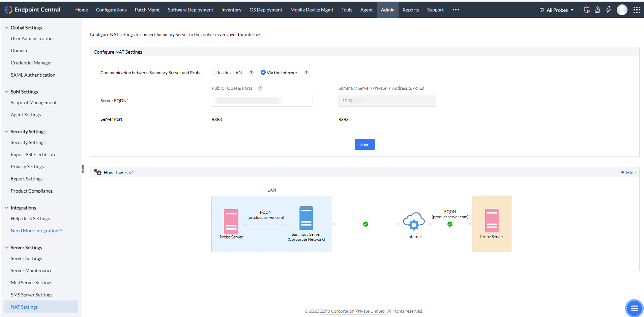Click the Summary Server private IP field

click(x=387, y=100)
